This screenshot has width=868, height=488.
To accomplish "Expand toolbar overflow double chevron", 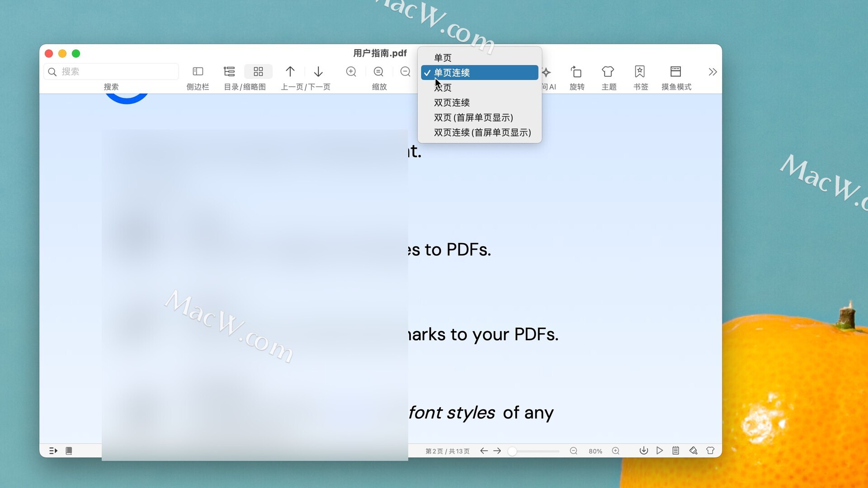I will (x=713, y=72).
